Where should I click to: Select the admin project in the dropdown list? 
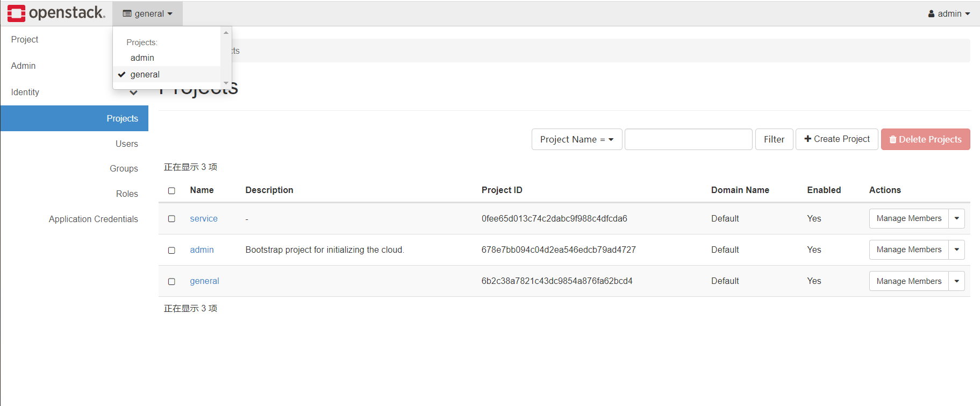point(167,58)
